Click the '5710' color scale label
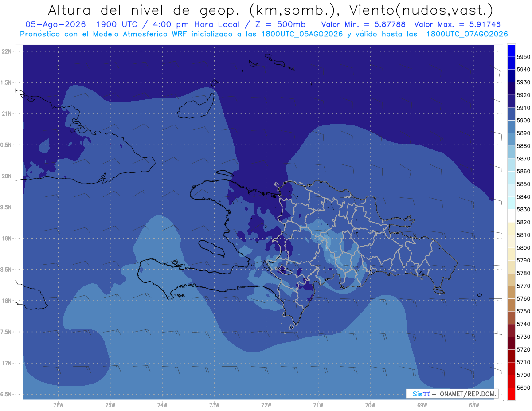532x411 pixels. click(x=523, y=362)
